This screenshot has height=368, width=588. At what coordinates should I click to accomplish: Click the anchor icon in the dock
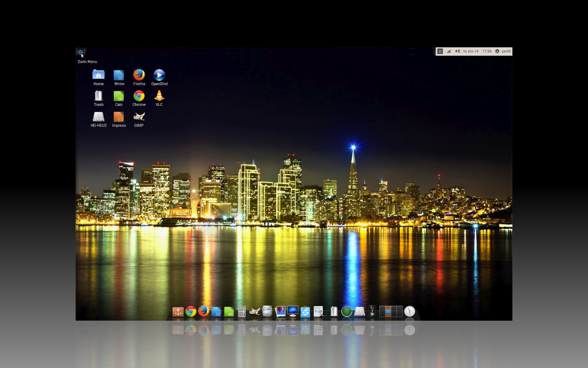(x=178, y=311)
